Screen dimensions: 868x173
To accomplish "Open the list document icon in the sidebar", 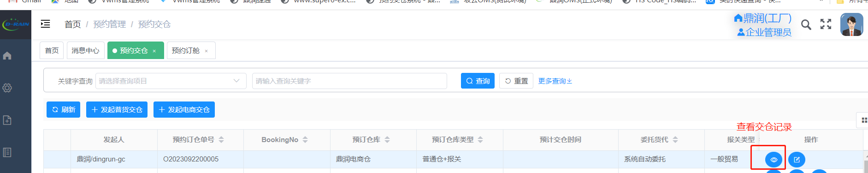I will (7, 152).
